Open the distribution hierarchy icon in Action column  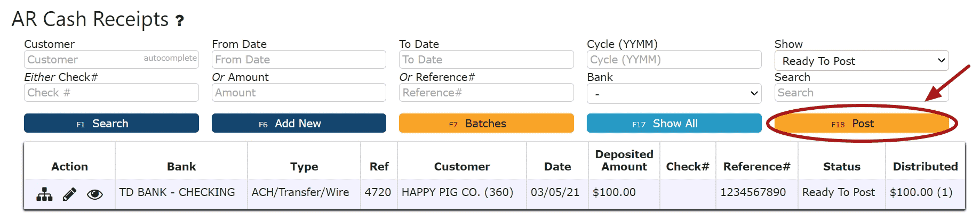coord(44,194)
